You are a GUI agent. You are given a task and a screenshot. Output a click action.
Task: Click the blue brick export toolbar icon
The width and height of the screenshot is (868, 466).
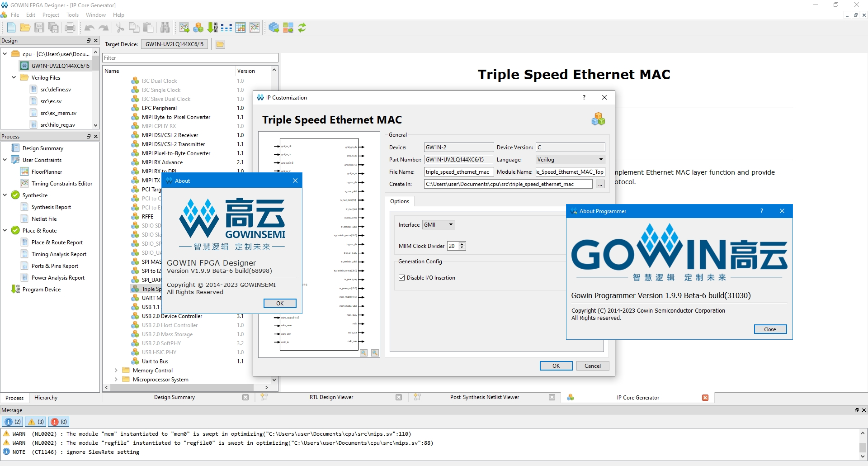point(274,28)
